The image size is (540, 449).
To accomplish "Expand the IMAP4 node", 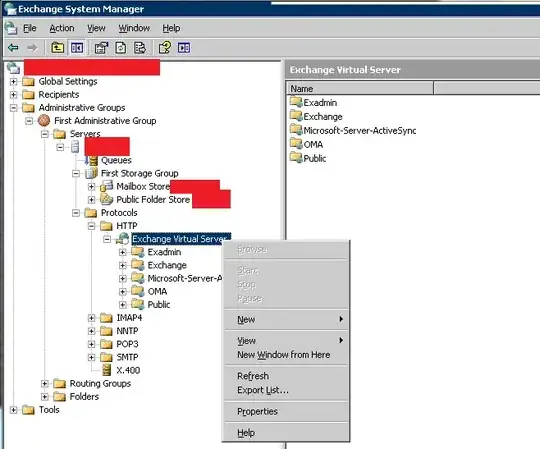I will pyautogui.click(x=91, y=318).
